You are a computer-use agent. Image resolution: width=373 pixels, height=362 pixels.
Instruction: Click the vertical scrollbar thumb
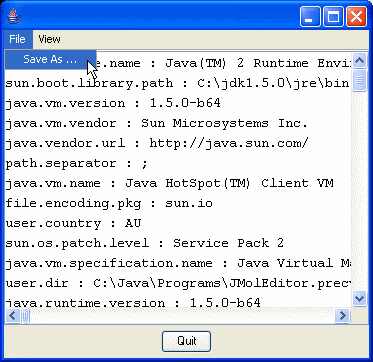(x=359, y=80)
